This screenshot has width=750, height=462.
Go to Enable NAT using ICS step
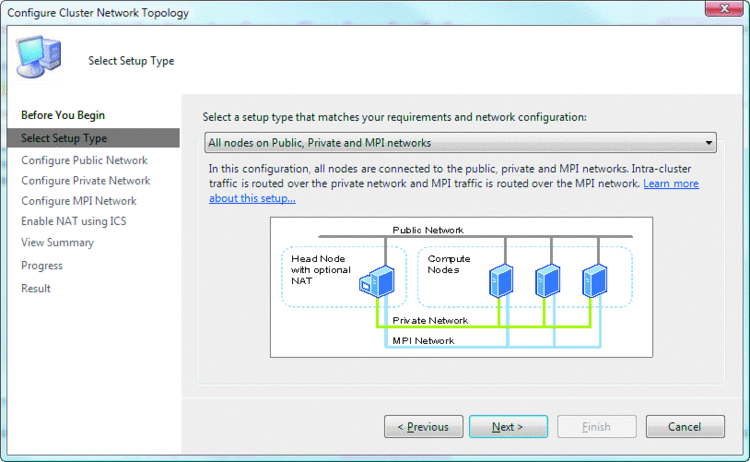74,221
